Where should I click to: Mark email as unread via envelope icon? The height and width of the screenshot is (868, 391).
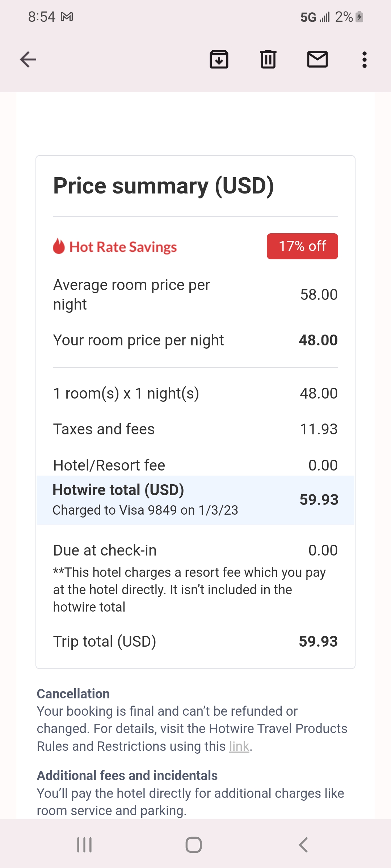318,60
